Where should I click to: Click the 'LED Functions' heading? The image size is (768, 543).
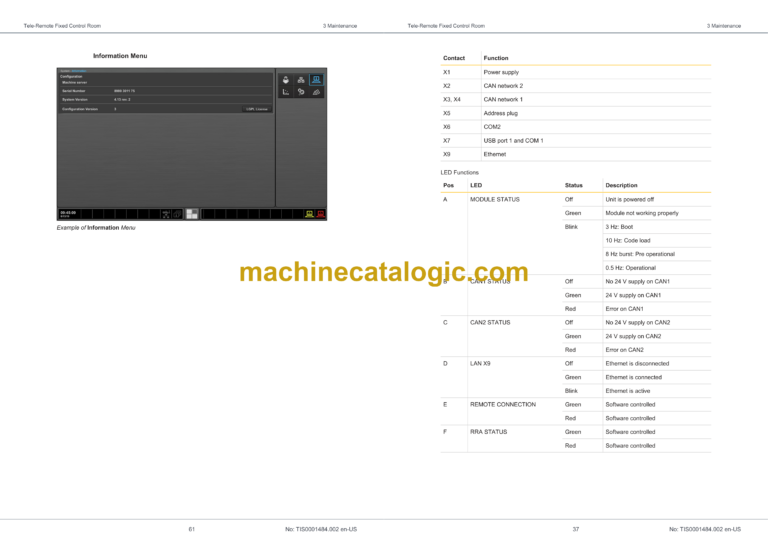(x=459, y=172)
